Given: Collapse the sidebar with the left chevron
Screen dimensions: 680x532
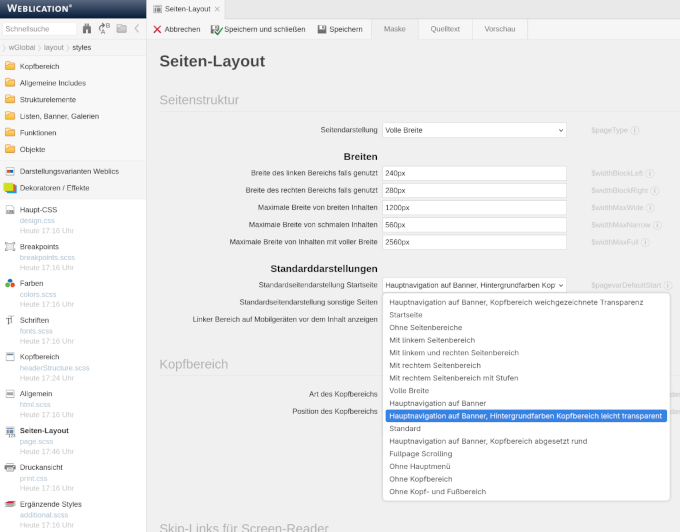Looking at the screenshot, I should pyautogui.click(x=137, y=29).
